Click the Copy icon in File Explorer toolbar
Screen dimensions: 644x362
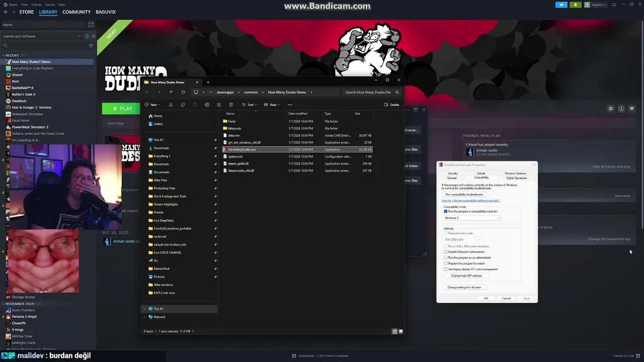click(183, 105)
